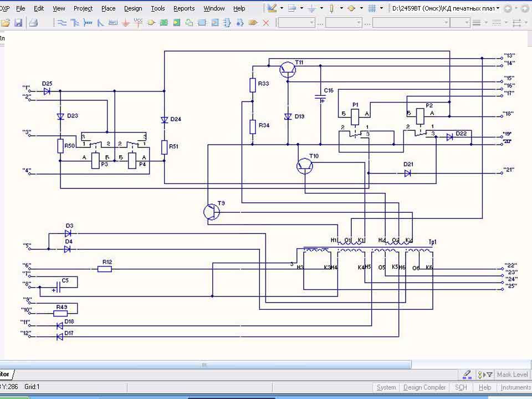Select the Place Wire tool
532x399 pixels.
pos(62,23)
